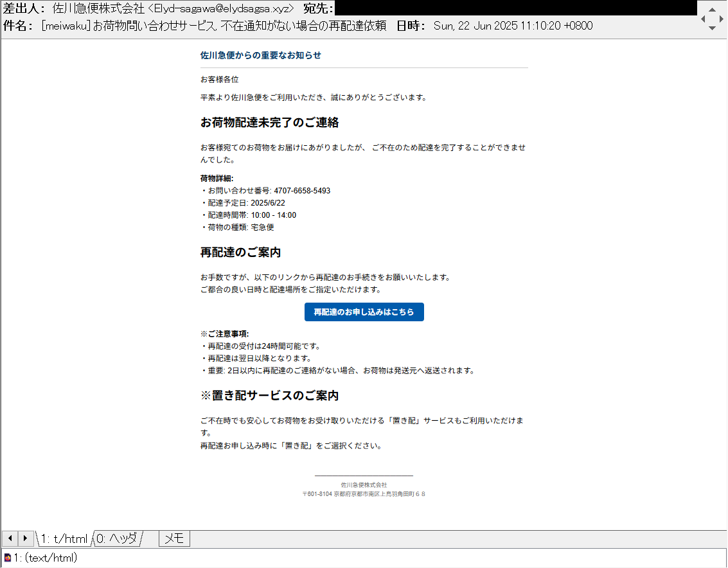The width and height of the screenshot is (728, 568).
Task: Click the subject line starting with [meiwaku]
Action: click(x=213, y=26)
